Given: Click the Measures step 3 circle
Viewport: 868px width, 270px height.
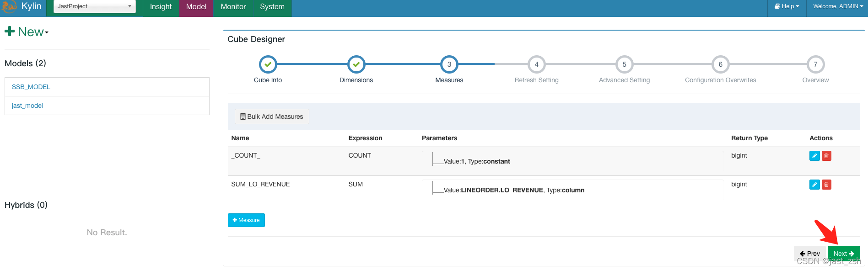Looking at the screenshot, I should (449, 64).
